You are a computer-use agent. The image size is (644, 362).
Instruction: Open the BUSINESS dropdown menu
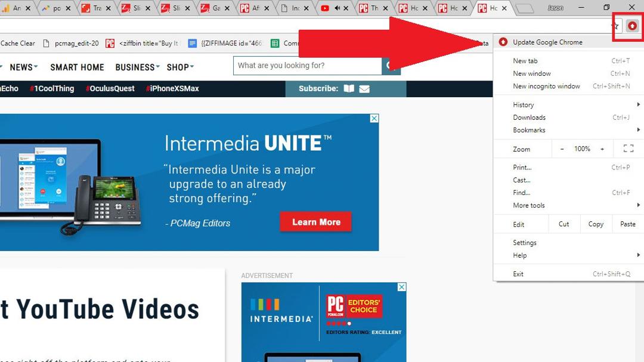(137, 67)
